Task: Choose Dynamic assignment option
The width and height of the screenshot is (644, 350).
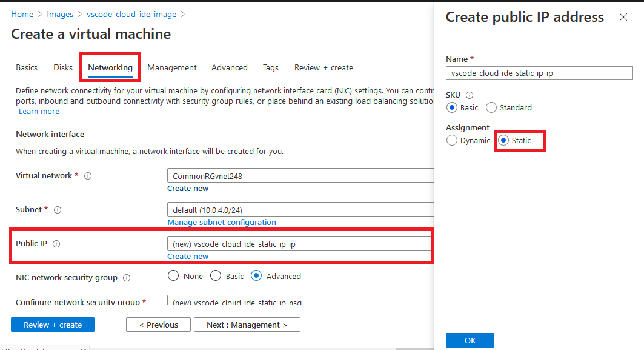Action: [x=452, y=140]
